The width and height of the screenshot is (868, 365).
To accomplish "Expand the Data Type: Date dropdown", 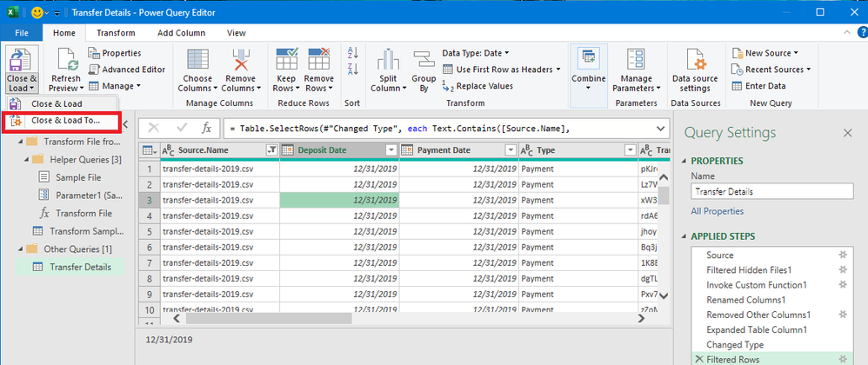I will click(475, 53).
